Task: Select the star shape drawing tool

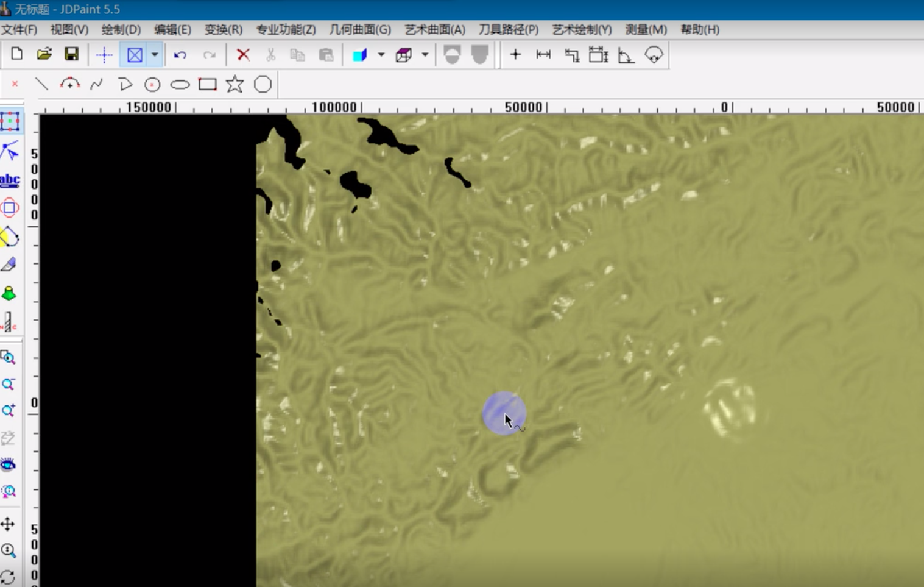Action: coord(235,84)
